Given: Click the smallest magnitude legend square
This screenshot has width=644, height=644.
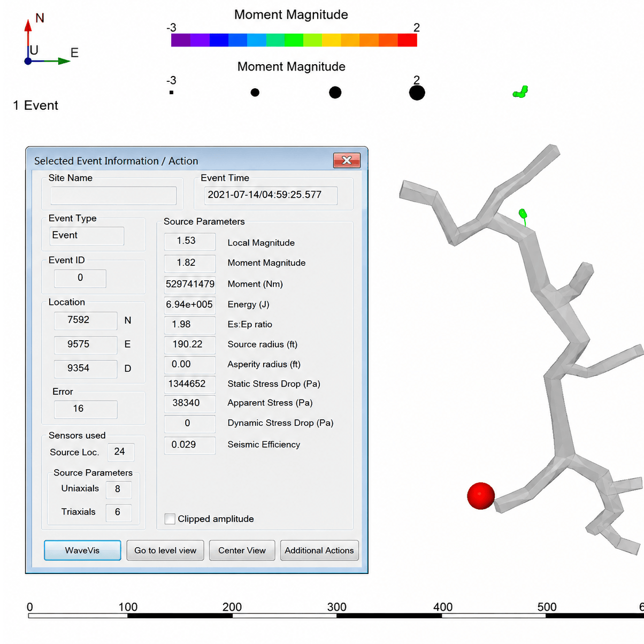Looking at the screenshot, I should (x=171, y=93).
